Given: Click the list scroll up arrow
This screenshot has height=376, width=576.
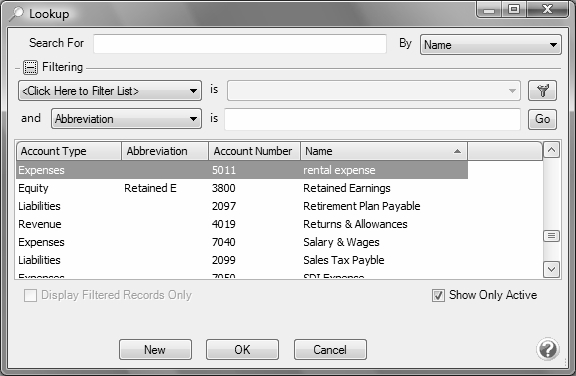Looking at the screenshot, I should point(551,150).
